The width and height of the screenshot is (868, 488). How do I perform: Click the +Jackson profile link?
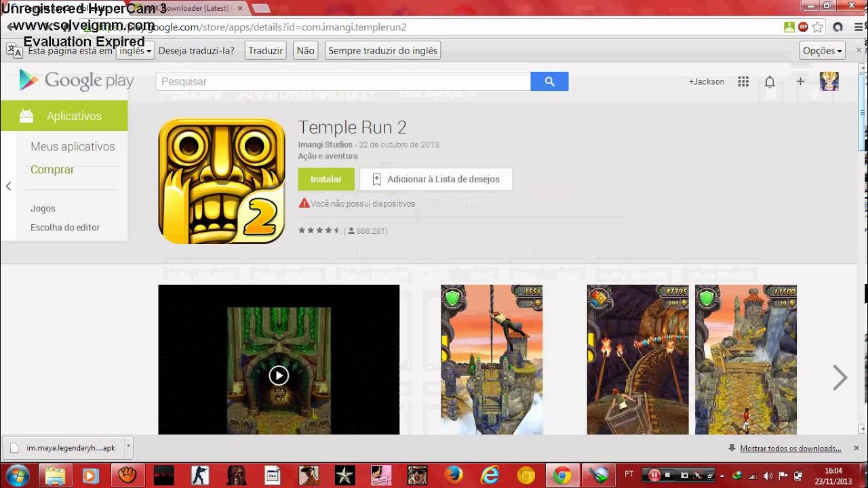click(x=707, y=81)
